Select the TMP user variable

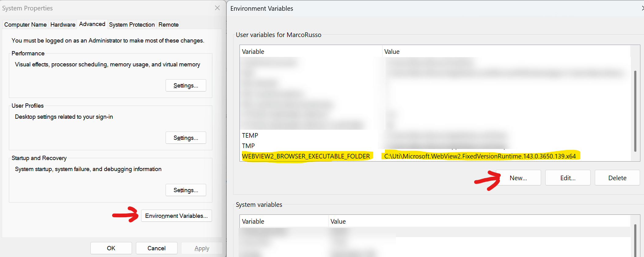tap(248, 146)
